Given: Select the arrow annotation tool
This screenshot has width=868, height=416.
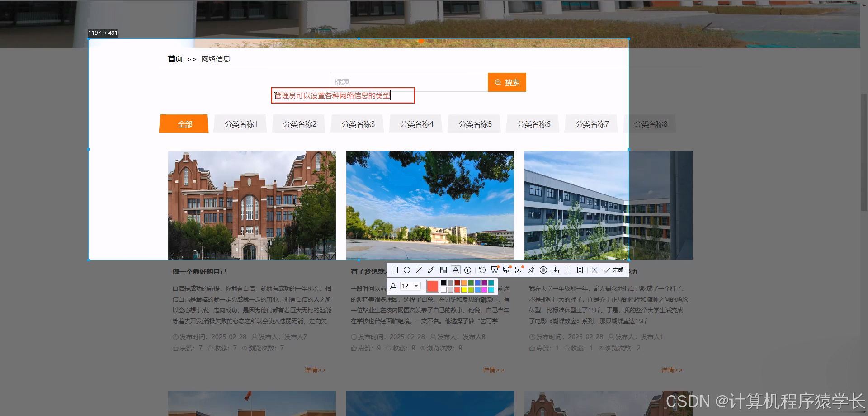Looking at the screenshot, I should pos(419,270).
